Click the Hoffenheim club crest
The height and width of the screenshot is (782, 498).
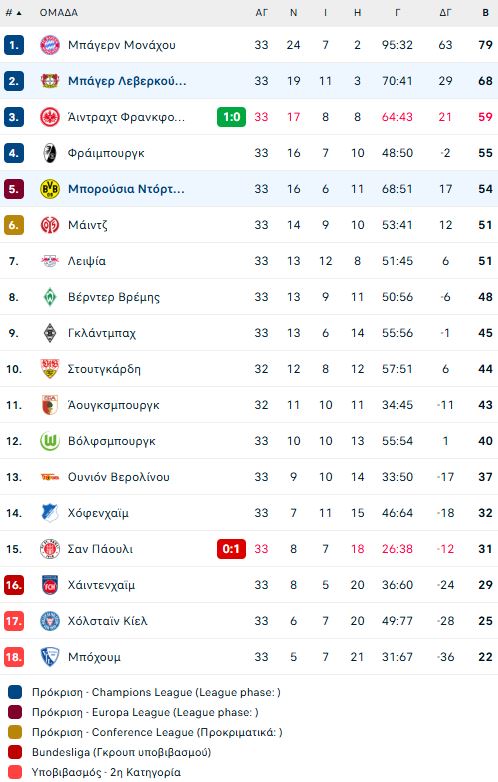(x=50, y=513)
